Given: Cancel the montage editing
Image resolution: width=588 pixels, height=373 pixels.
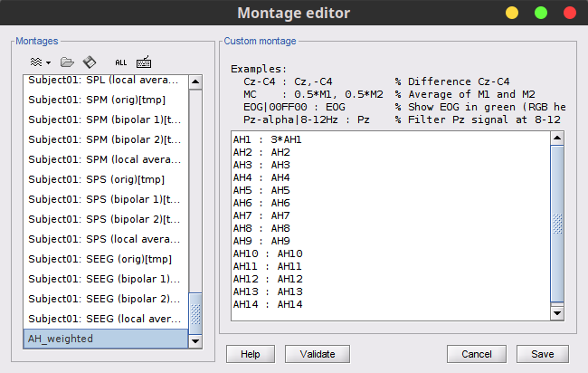Looking at the screenshot, I should pos(476,354).
